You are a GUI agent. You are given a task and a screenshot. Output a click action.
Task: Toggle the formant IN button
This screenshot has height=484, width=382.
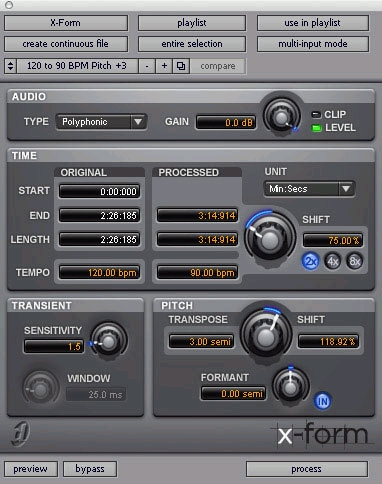[322, 401]
